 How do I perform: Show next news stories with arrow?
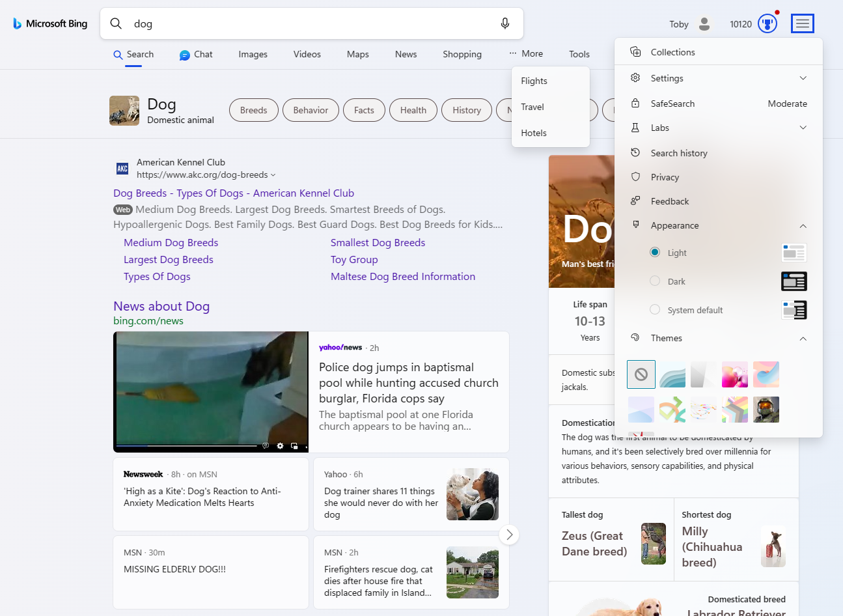(509, 535)
